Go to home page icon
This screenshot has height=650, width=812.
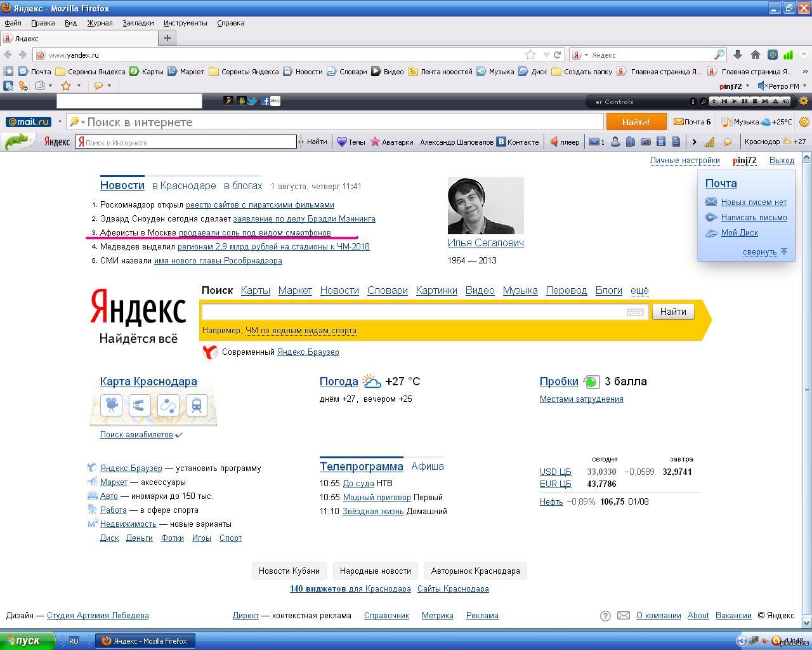click(755, 55)
